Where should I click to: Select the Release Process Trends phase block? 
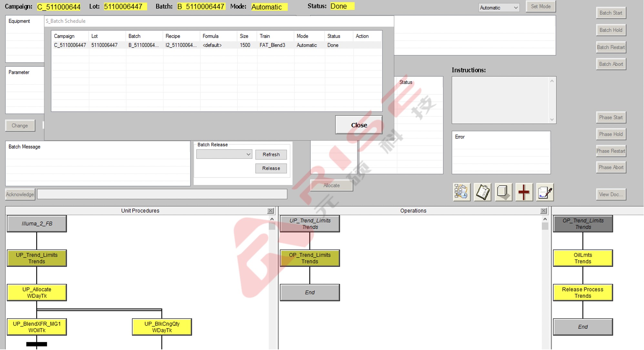point(582,293)
